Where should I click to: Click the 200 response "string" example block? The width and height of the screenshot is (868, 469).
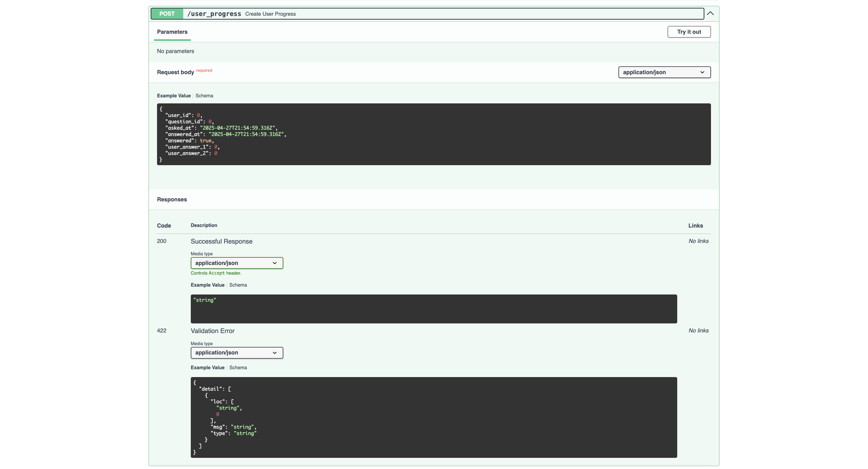pos(433,309)
